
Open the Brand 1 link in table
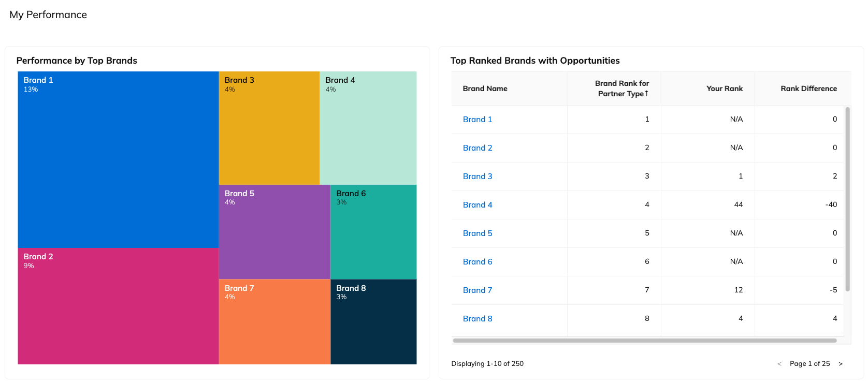coord(477,120)
